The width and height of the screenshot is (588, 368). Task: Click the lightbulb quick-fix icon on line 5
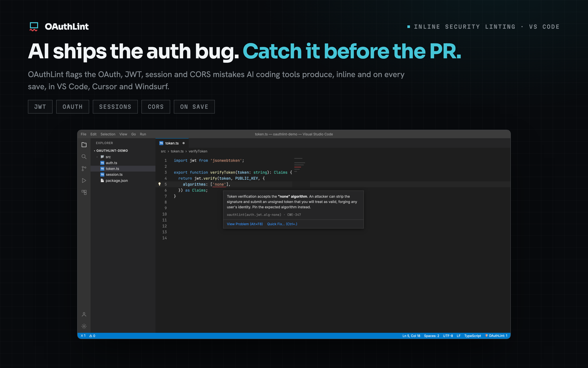(x=159, y=184)
